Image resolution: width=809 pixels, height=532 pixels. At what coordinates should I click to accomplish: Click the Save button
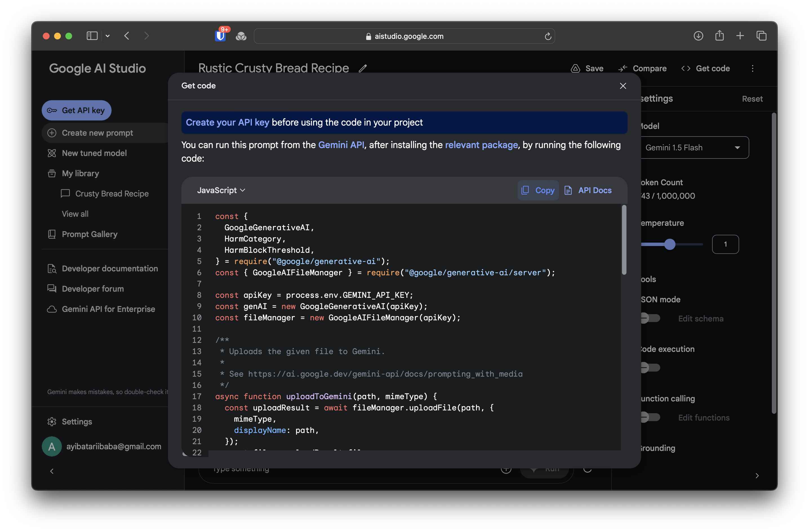587,68
